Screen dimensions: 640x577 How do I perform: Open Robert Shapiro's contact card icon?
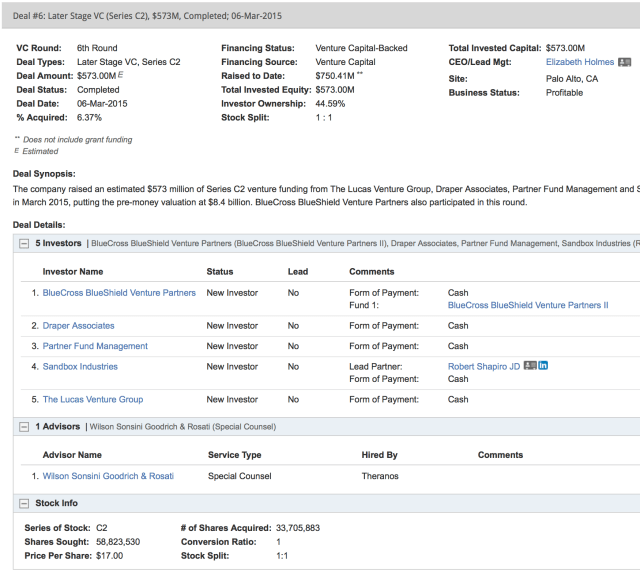[x=530, y=366]
